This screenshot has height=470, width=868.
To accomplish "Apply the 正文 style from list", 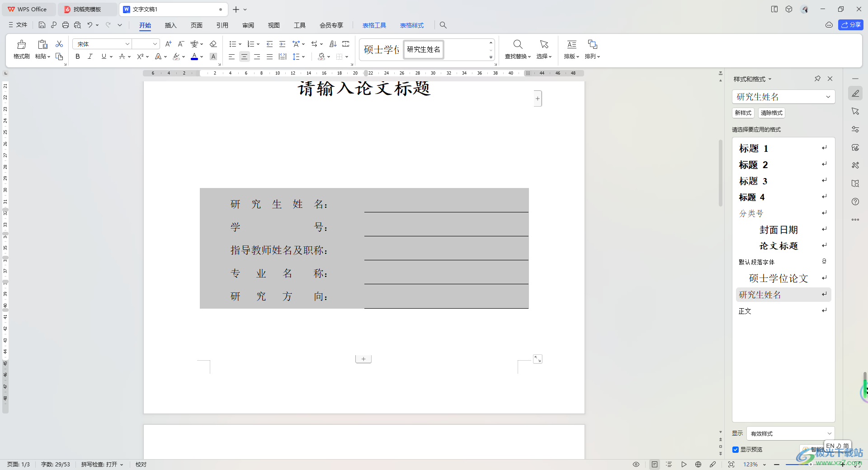I will pyautogui.click(x=783, y=311).
